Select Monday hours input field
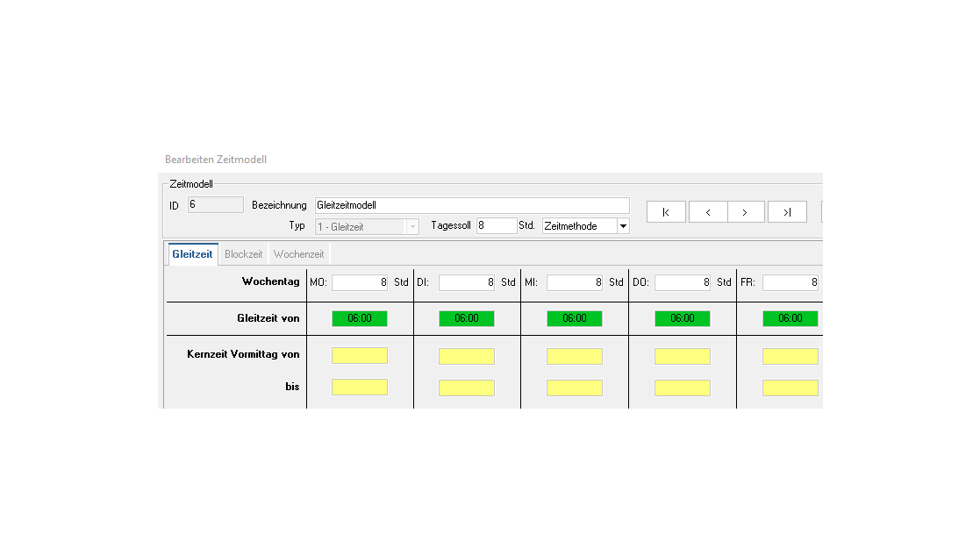Screen dimensions: 980x555 359,282
